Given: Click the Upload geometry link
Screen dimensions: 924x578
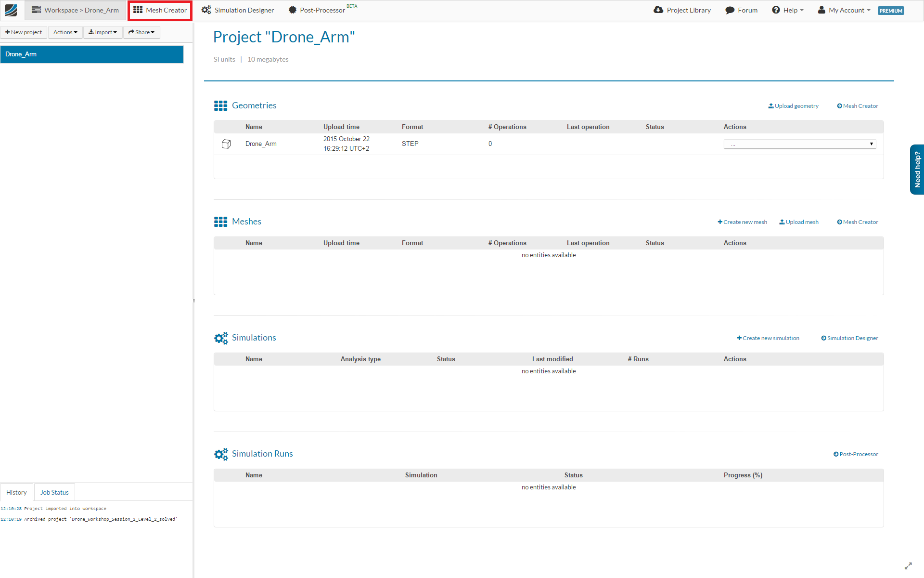Looking at the screenshot, I should 793,106.
